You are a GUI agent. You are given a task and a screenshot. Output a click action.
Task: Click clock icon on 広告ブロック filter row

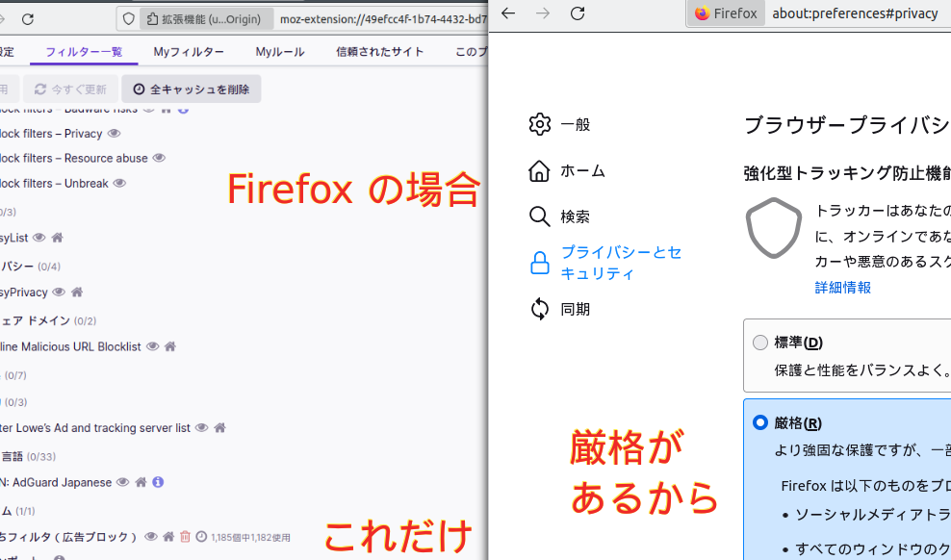point(201,536)
